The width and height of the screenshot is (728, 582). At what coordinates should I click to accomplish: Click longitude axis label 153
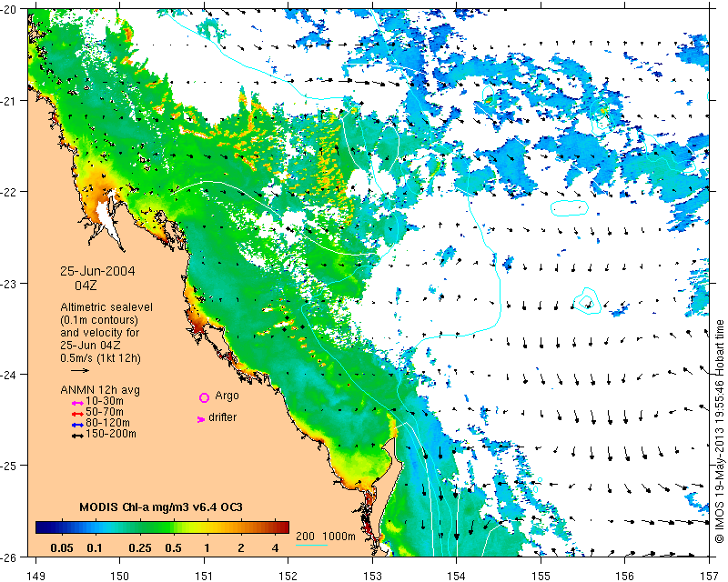click(x=372, y=576)
